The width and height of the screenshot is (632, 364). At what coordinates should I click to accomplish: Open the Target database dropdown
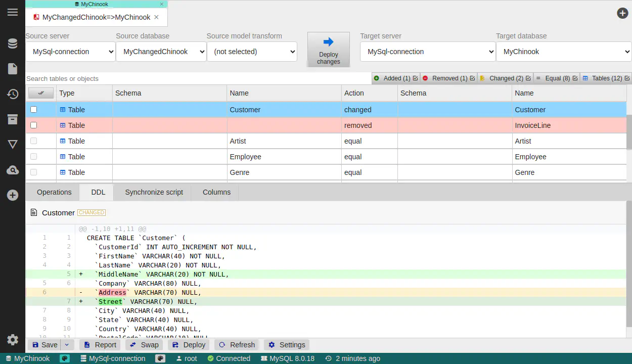point(564,52)
